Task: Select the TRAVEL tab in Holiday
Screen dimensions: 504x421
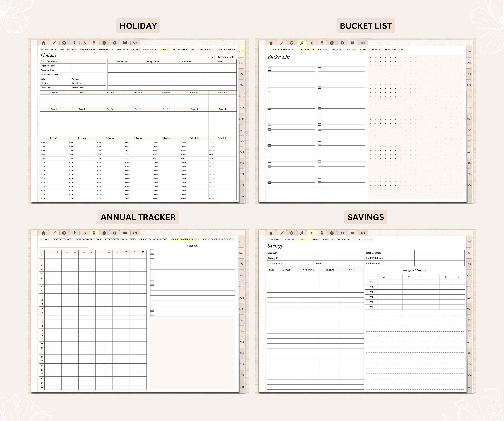Action: 165,50
